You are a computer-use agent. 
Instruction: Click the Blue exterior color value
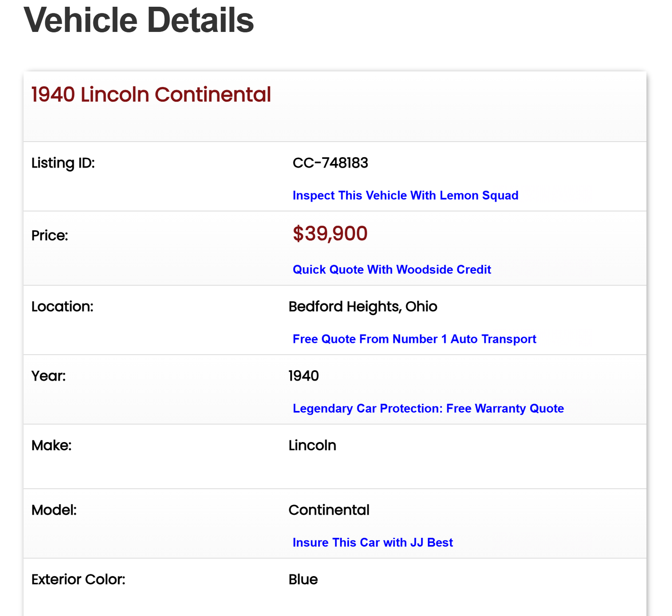click(303, 579)
